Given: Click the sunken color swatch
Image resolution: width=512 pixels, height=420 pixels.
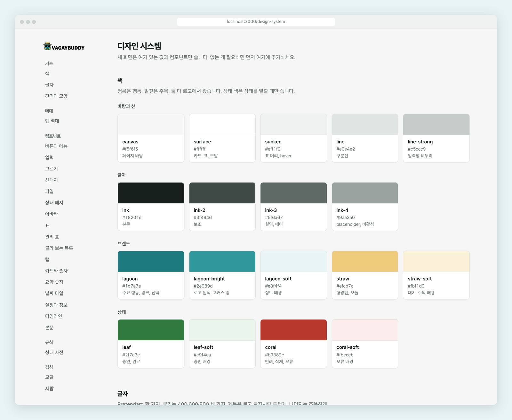Looking at the screenshot, I should tap(294, 124).
